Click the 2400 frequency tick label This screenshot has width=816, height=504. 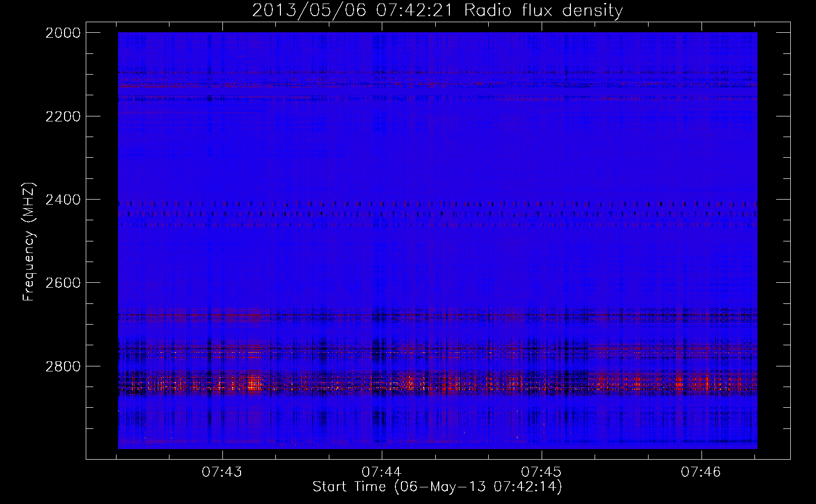pos(63,200)
